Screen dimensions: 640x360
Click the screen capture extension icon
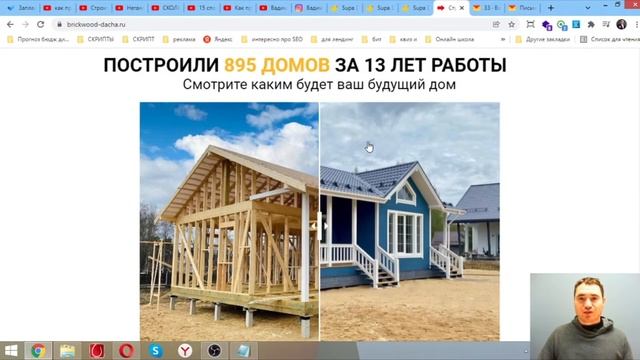(530, 24)
